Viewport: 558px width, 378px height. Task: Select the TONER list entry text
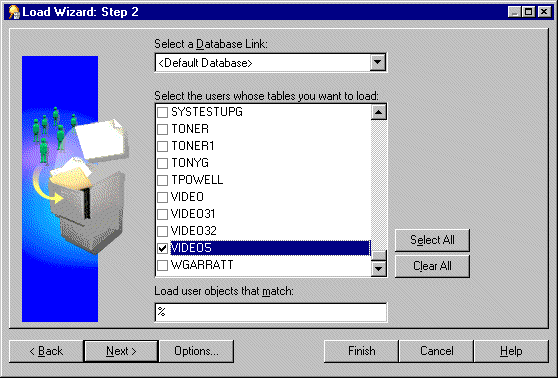click(190, 129)
